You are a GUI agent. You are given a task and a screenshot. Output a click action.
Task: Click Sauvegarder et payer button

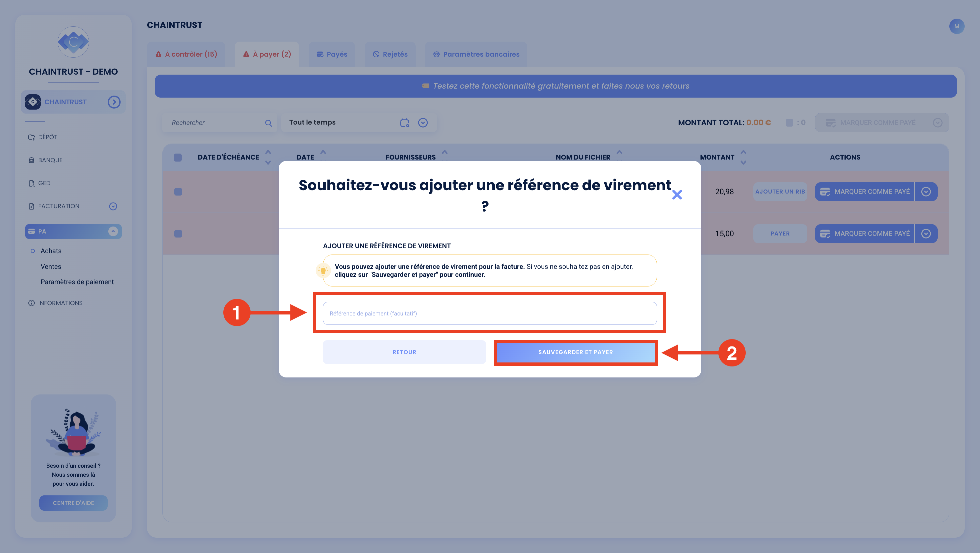[575, 352]
